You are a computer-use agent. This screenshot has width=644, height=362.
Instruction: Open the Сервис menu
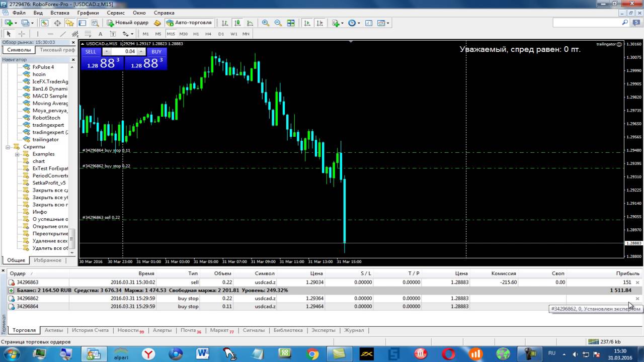click(116, 13)
